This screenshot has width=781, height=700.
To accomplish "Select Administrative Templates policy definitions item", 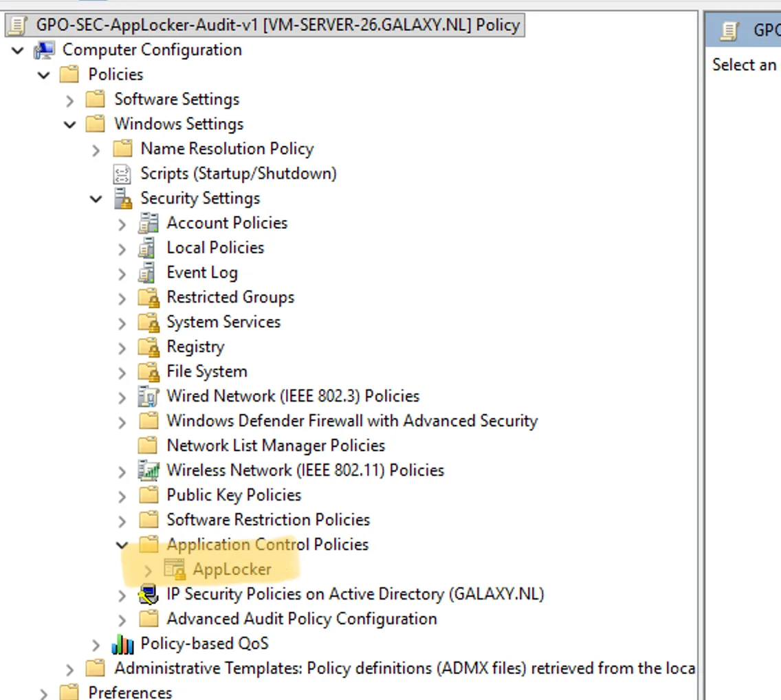I will (x=404, y=668).
